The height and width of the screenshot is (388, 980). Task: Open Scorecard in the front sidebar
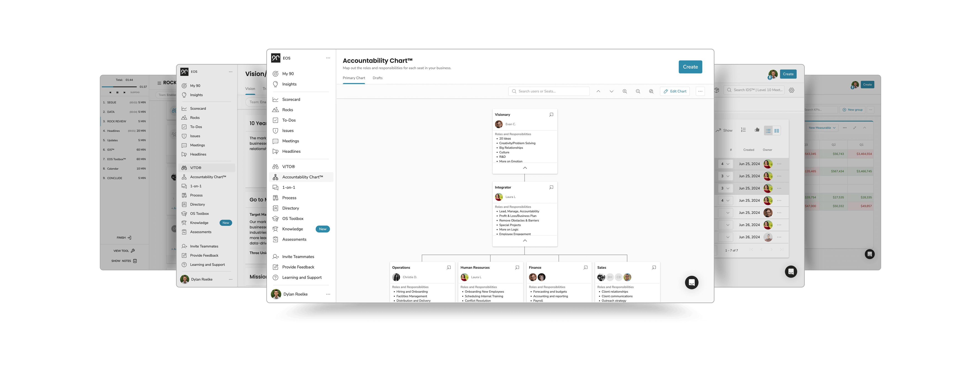291,99
